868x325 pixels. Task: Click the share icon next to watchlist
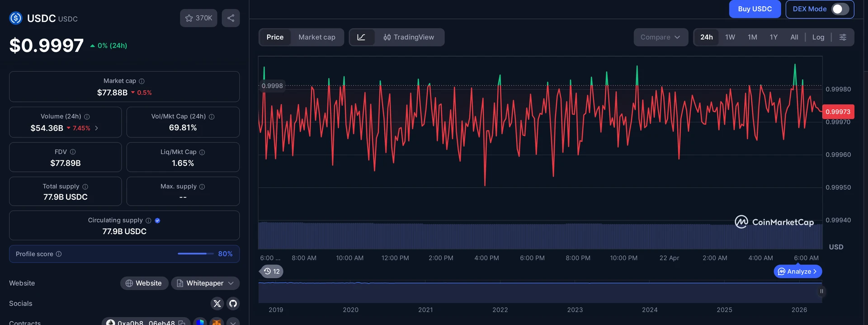pos(231,18)
